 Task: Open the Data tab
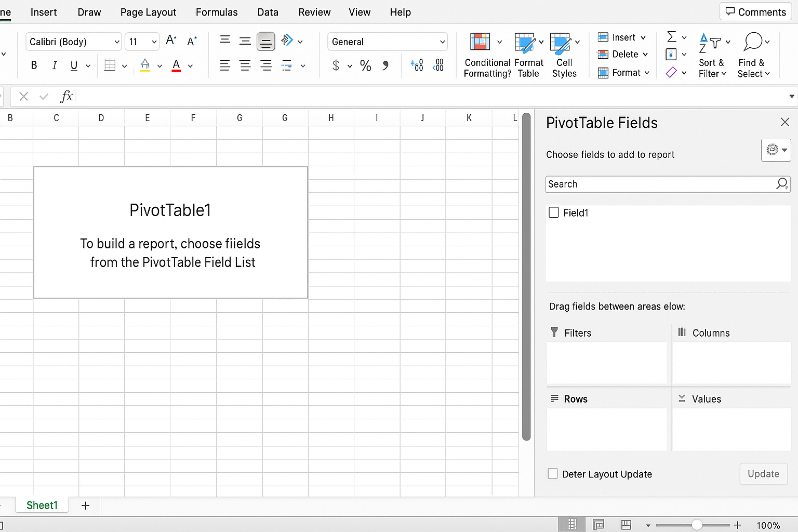click(x=268, y=12)
